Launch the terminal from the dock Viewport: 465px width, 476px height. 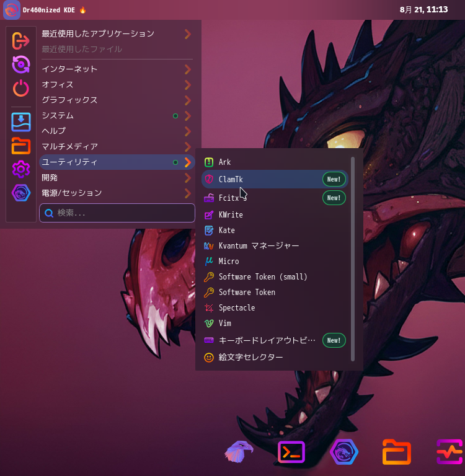pyautogui.click(x=291, y=452)
